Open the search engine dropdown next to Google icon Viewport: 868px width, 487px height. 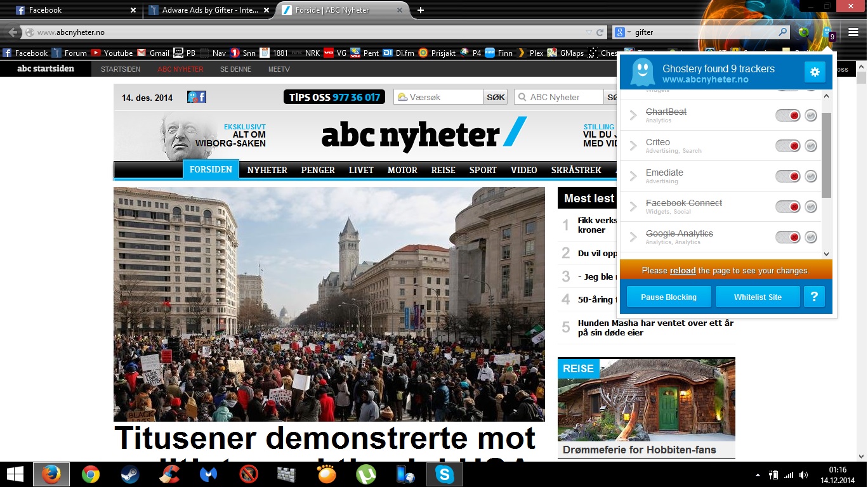[629, 32]
